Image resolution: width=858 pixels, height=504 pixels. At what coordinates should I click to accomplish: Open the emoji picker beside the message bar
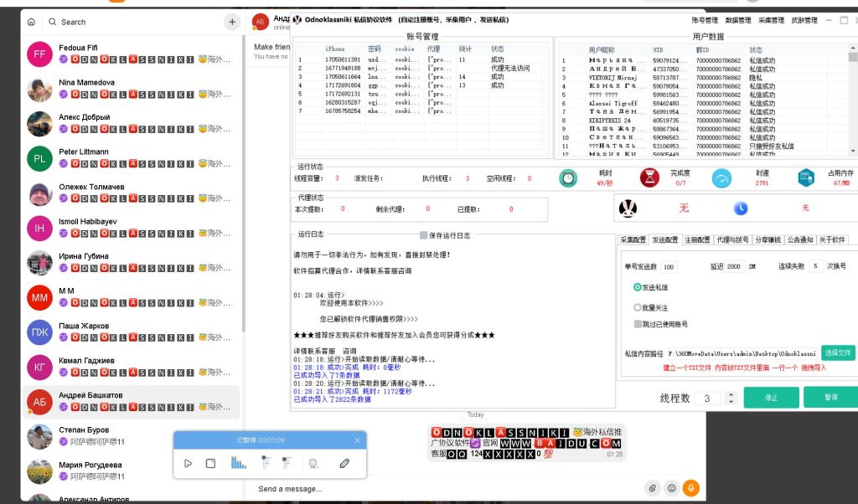(x=670, y=487)
